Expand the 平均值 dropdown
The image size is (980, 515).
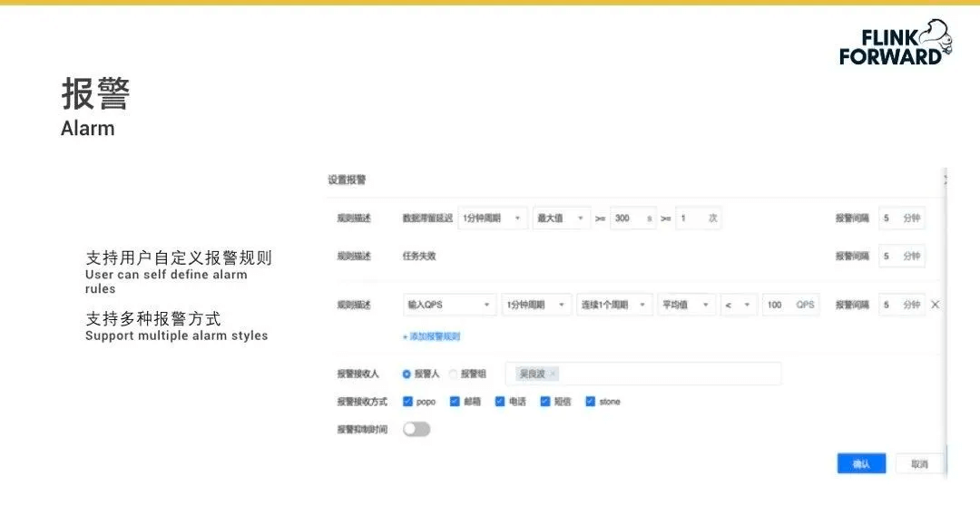686,305
